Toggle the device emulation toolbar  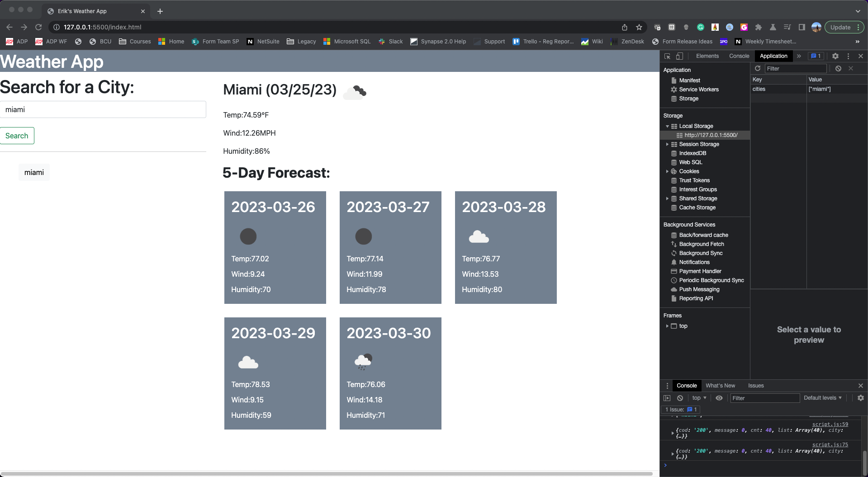pos(679,56)
